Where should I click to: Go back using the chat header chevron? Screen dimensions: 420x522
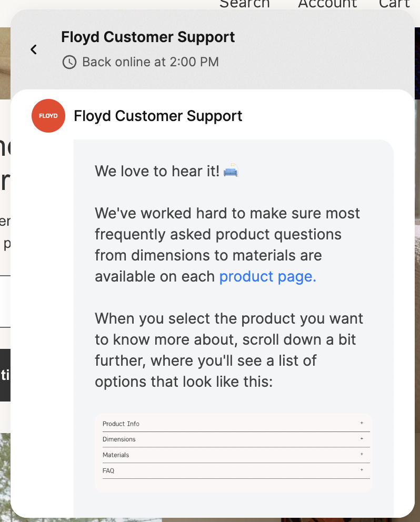pos(34,49)
